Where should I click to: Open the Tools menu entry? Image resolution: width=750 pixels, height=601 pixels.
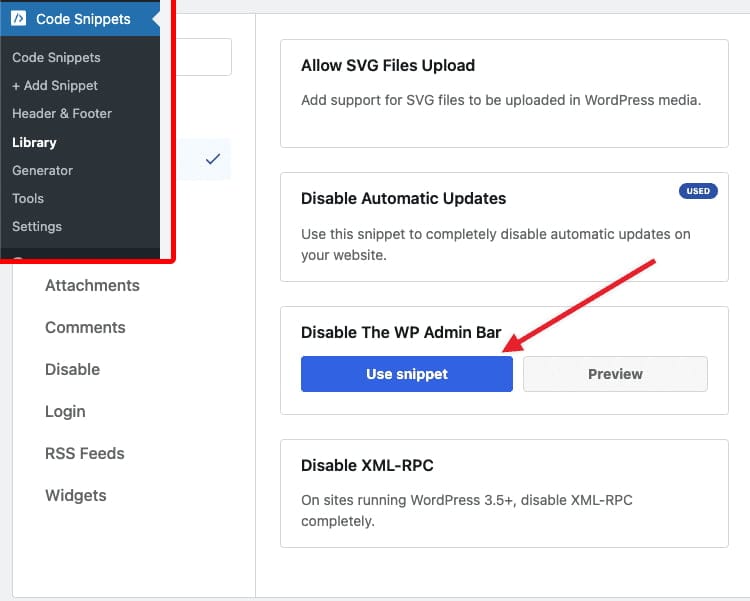coord(28,198)
